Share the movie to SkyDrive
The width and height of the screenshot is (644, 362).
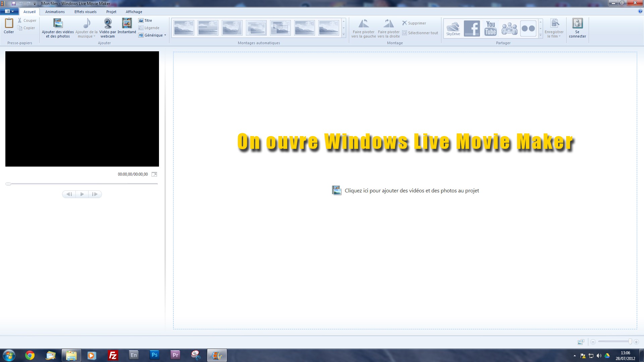point(453,28)
